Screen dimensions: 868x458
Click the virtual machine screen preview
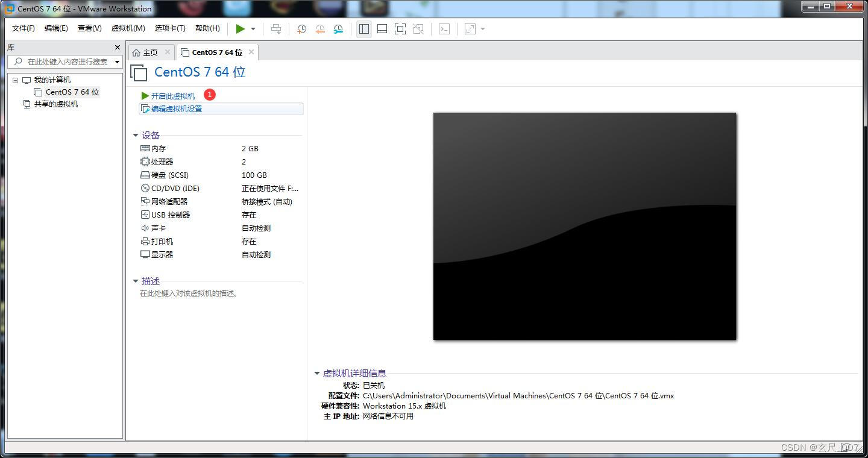click(x=585, y=226)
